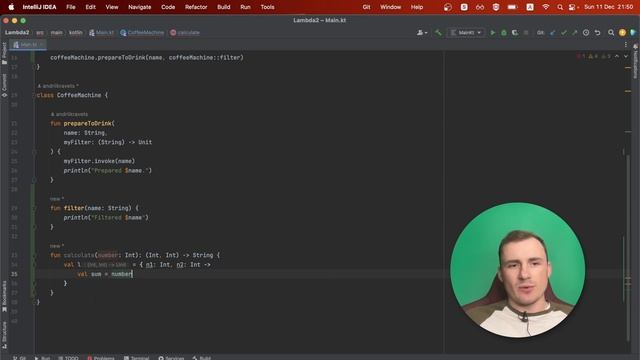
Task: Open the Navigate menu
Action: pos(140,7)
